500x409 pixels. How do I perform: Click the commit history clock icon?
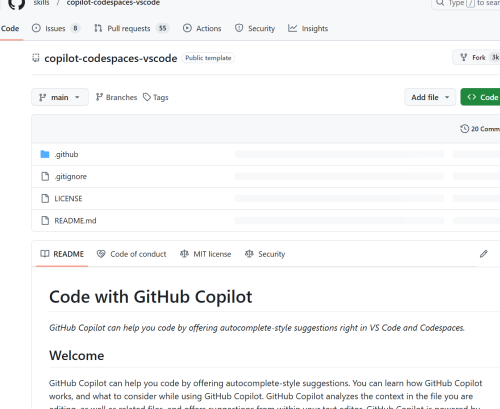[464, 129]
